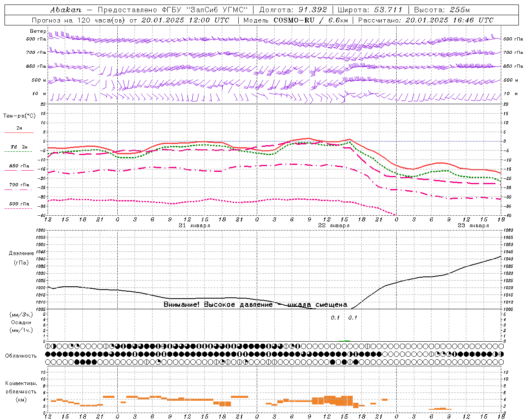Click the '22 января' date label
The height and width of the screenshot is (420, 525).
(334, 226)
